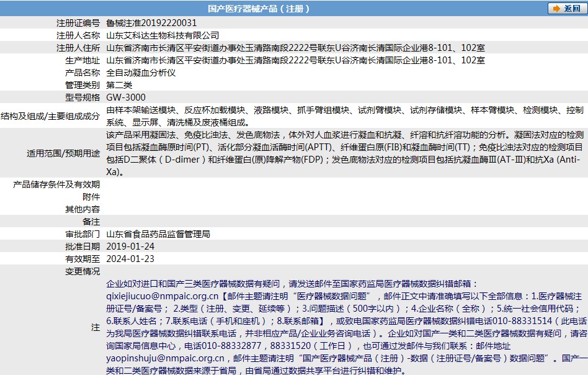Click registrant name 山东艾科达生物科技有限公司

pyautogui.click(x=163, y=35)
